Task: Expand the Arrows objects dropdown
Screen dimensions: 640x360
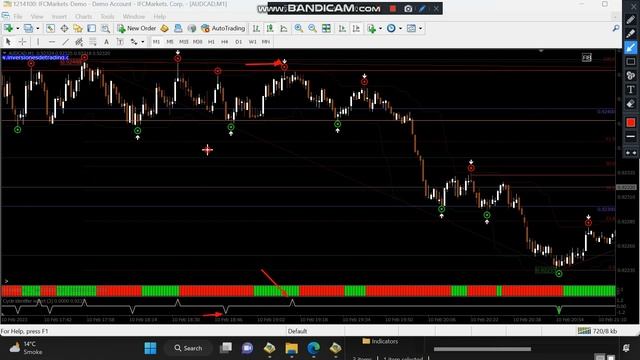Action: (142, 42)
